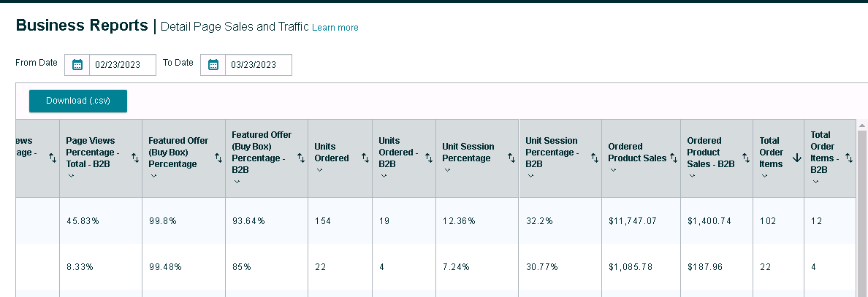Click the From Date field showing 02/23/2023
Screen dimensions: 868x297
(122, 65)
